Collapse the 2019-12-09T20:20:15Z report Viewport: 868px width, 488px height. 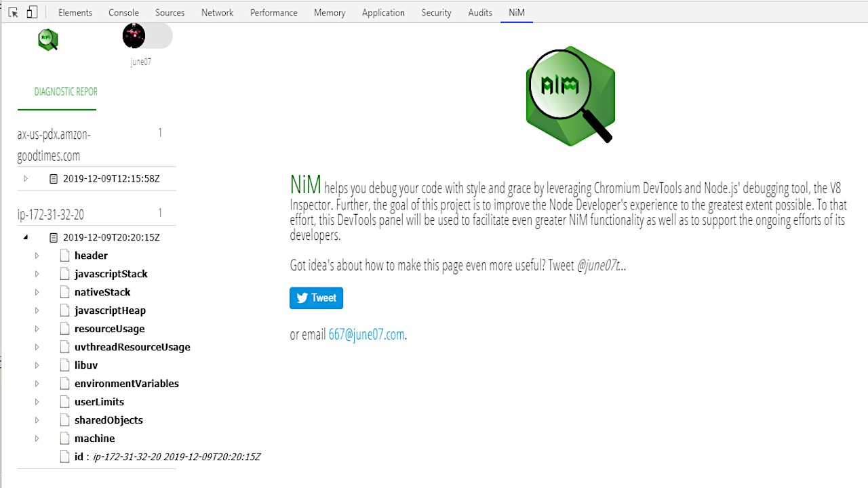[x=26, y=238]
